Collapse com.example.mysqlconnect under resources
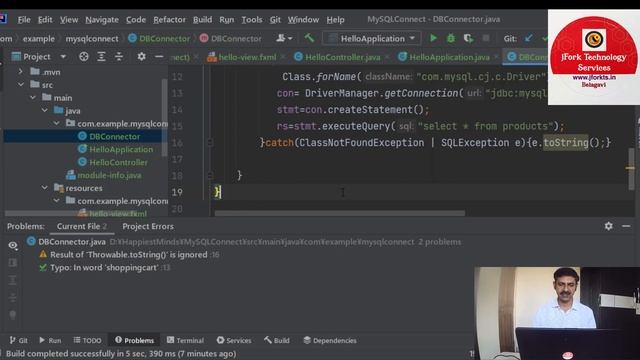The image size is (640, 360). click(56, 201)
